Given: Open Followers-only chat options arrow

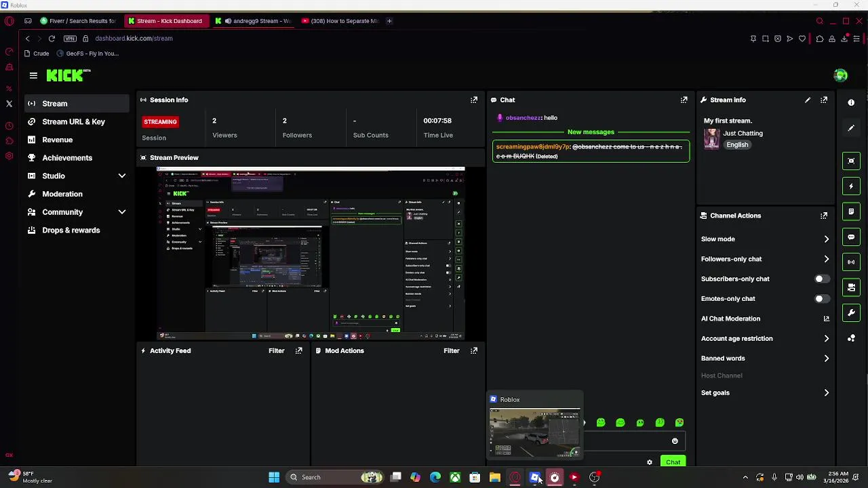Looking at the screenshot, I should point(826,259).
